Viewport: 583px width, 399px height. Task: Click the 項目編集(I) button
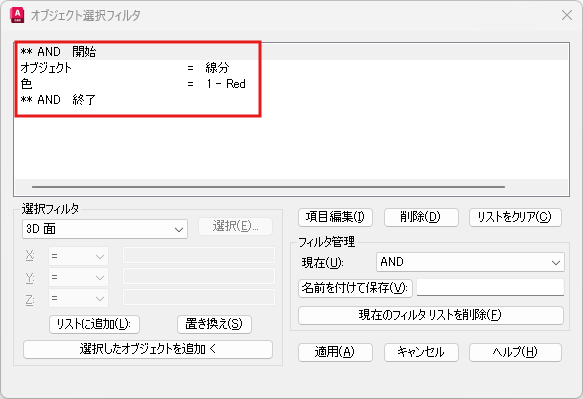tap(335, 217)
